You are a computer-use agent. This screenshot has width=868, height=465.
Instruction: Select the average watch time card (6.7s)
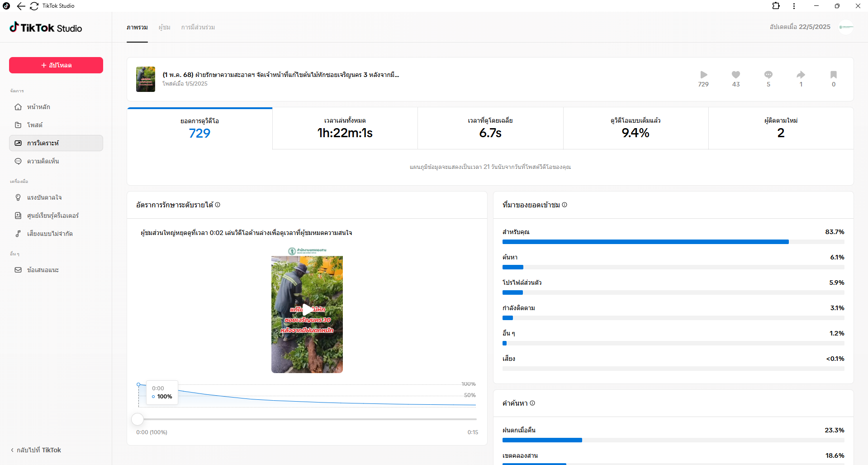[490, 129]
